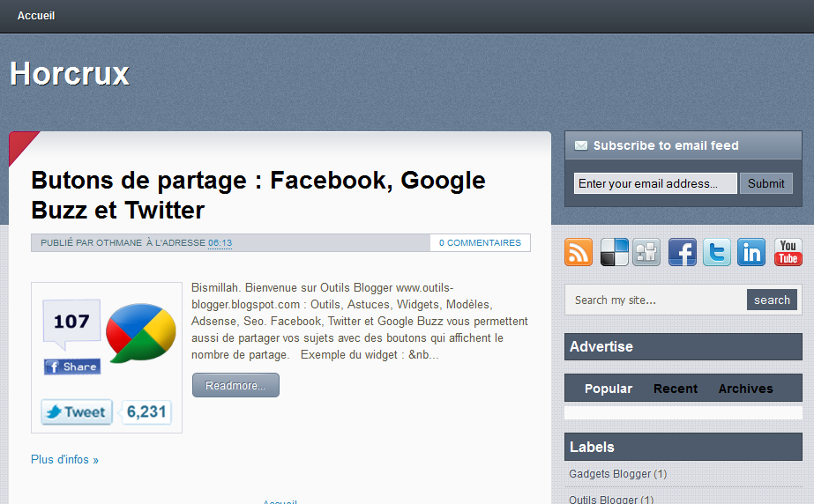
Task: Click the Digg share icon
Action: point(646,252)
